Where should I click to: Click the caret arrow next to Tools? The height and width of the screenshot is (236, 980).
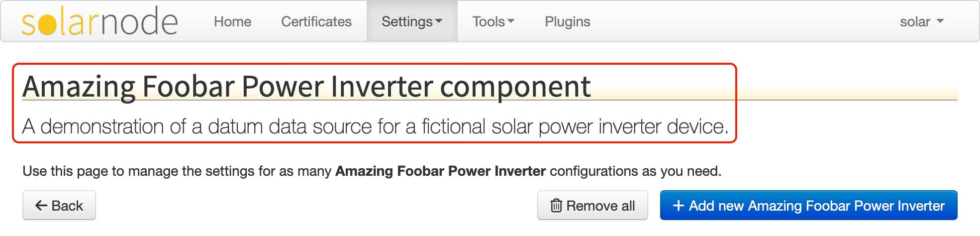click(x=511, y=21)
